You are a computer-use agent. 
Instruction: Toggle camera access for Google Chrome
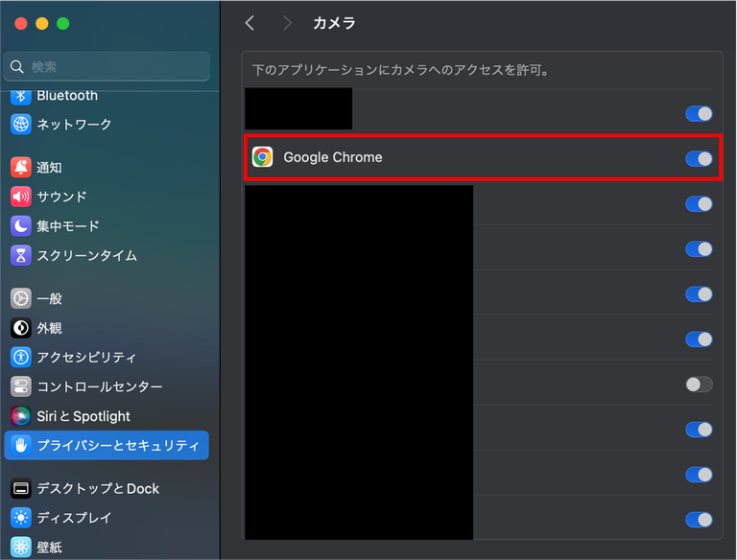pos(699,159)
